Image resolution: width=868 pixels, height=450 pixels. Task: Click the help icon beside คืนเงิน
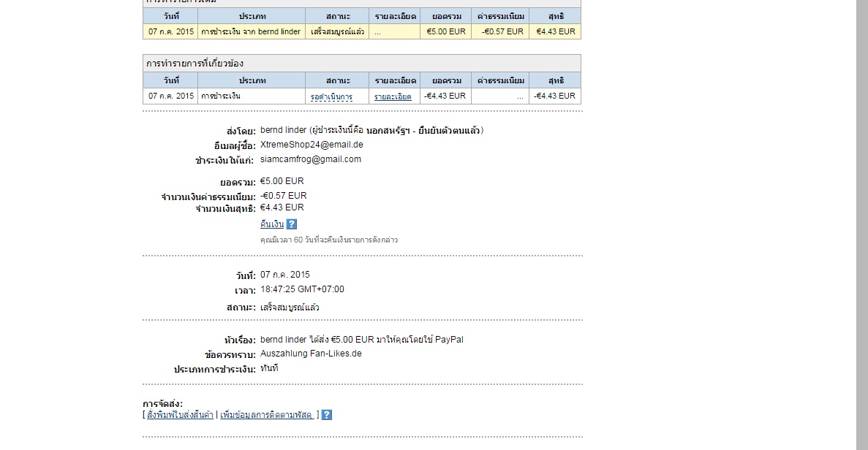292,224
